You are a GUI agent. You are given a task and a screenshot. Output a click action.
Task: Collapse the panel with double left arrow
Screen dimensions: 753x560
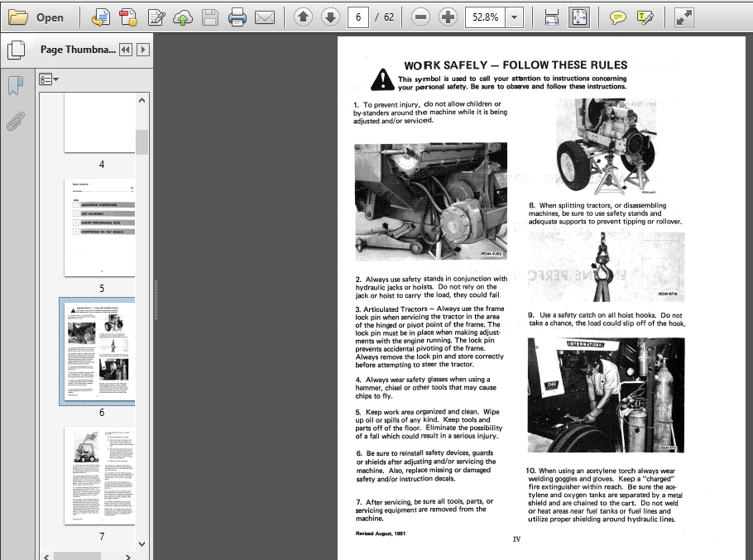(x=126, y=50)
